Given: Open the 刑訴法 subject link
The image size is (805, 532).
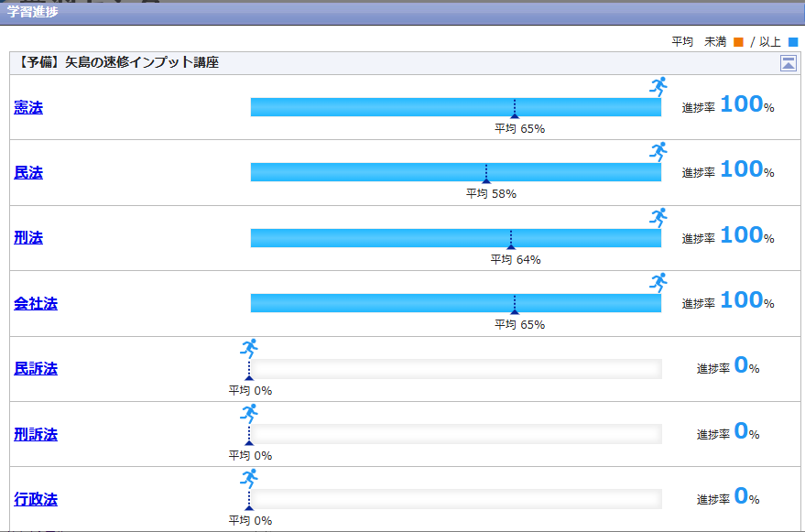Looking at the screenshot, I should click(36, 434).
